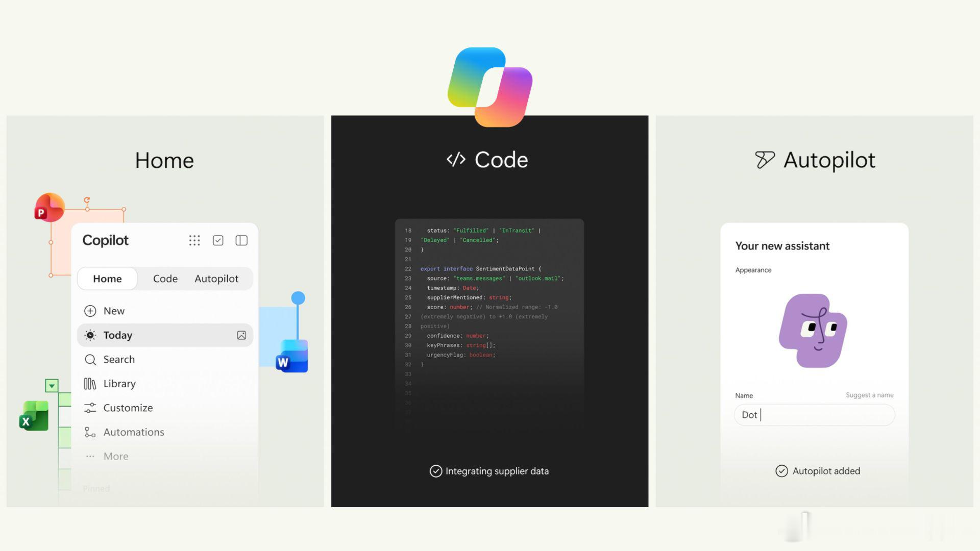This screenshot has width=980, height=551.
Task: Open the apps grid icon in Copilot header
Action: [x=194, y=240]
